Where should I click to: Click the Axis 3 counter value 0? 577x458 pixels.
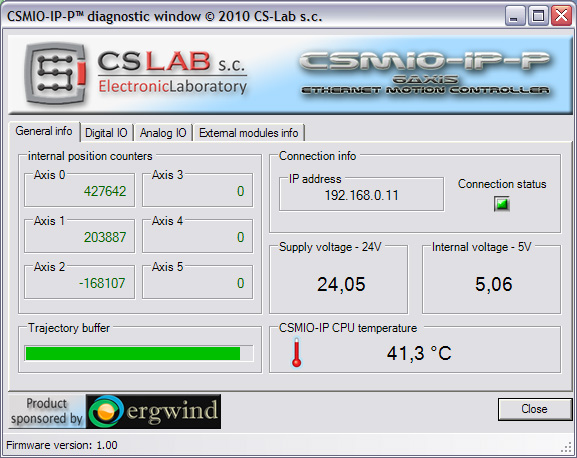click(240, 191)
